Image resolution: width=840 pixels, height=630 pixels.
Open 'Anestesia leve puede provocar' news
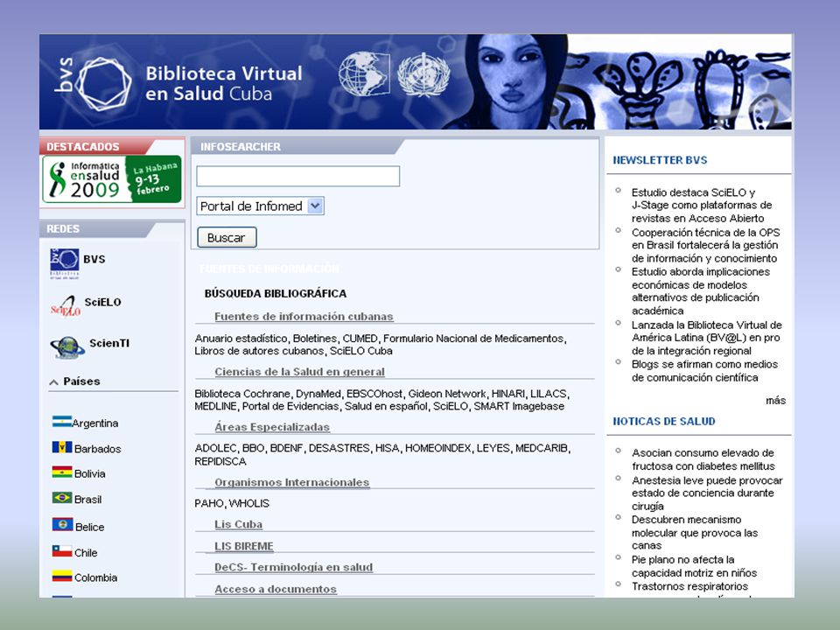[707, 493]
